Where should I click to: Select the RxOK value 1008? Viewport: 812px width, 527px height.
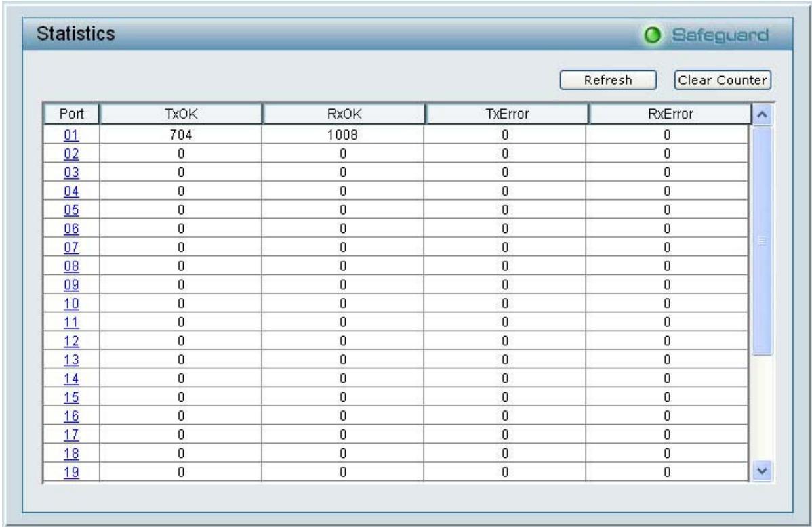(x=342, y=135)
